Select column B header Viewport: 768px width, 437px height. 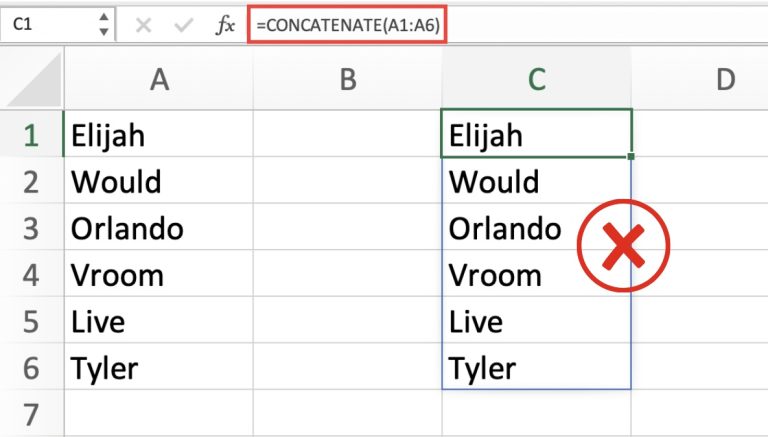[347, 81]
